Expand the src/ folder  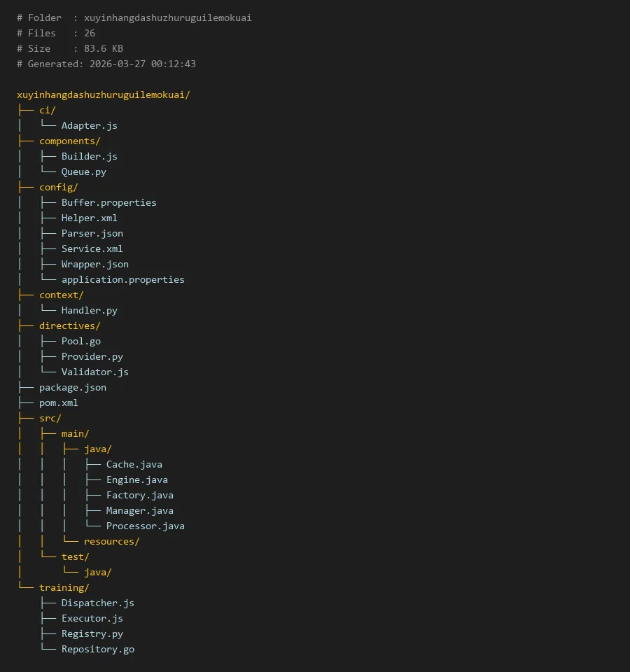point(50,418)
